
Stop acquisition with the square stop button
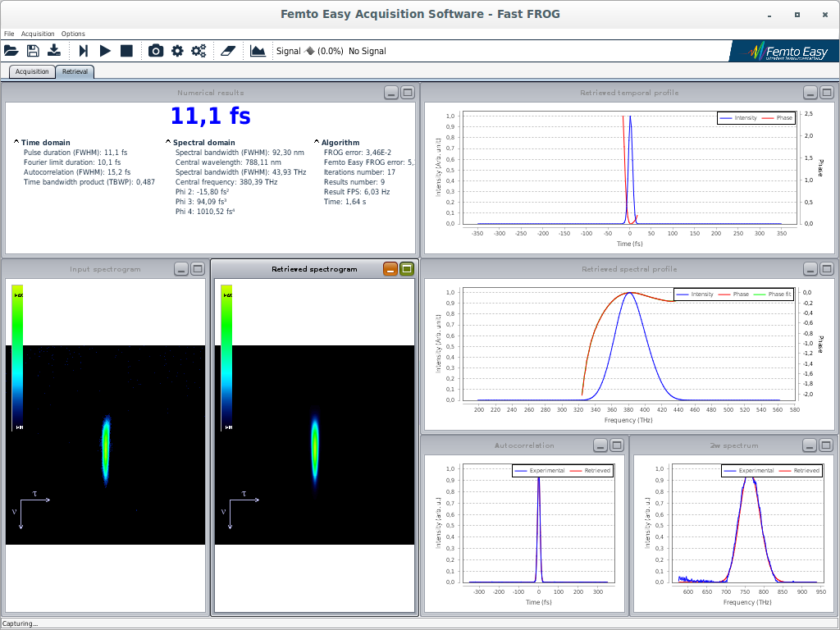point(126,51)
